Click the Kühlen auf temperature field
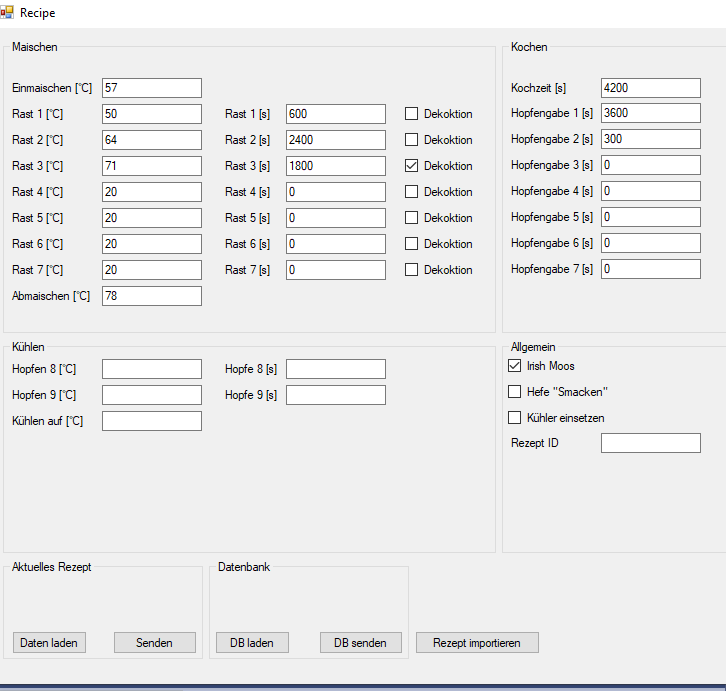Screen dimensions: 726x691 (151, 421)
